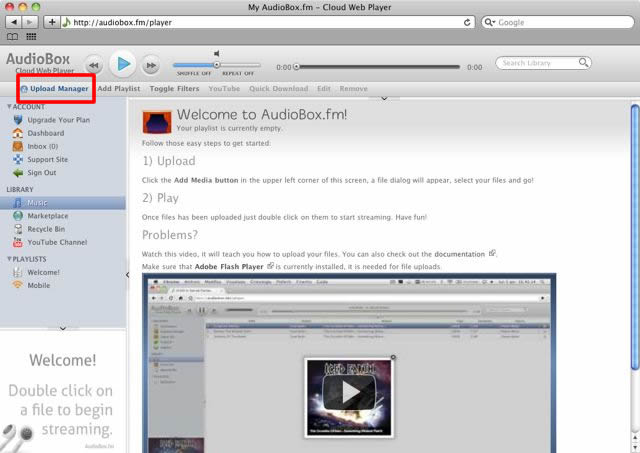Open Adobe Flash Player link
Image resolution: width=640 pixels, height=453 pixels.
(x=229, y=266)
